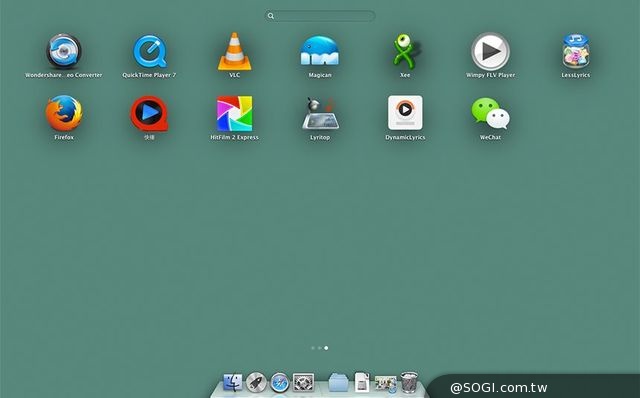Click the Launchpad search field
This screenshot has height=398, width=640.
(320, 16)
